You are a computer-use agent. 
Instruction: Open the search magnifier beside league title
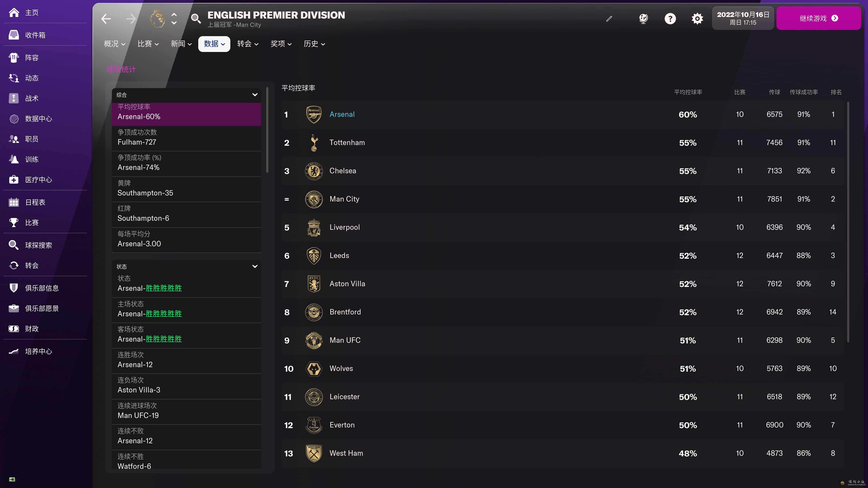[196, 19]
